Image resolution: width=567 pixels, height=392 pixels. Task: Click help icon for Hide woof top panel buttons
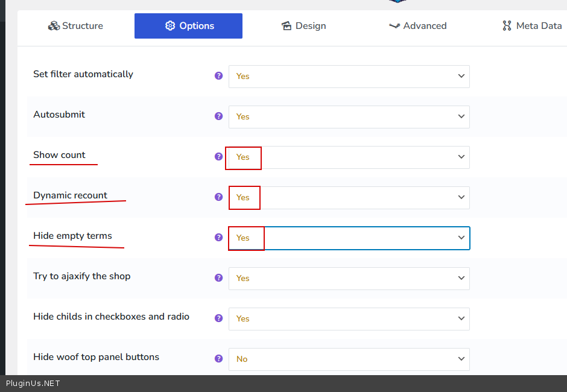pos(219,359)
